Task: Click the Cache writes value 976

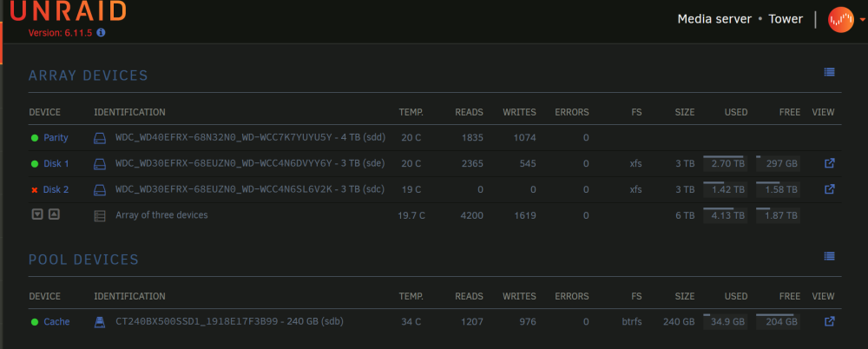Action: tap(528, 322)
